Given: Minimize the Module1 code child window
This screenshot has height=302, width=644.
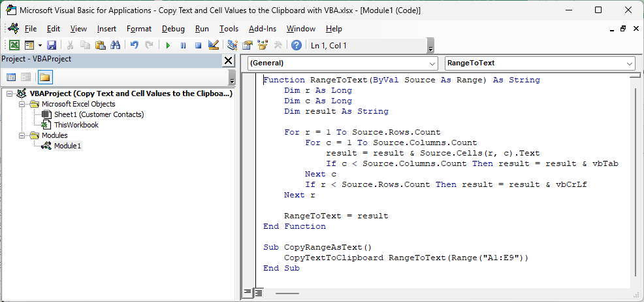Looking at the screenshot, I should point(613,29).
